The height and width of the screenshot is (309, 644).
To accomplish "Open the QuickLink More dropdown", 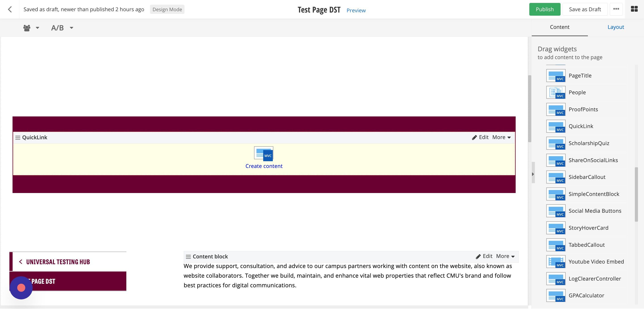I will click(502, 137).
